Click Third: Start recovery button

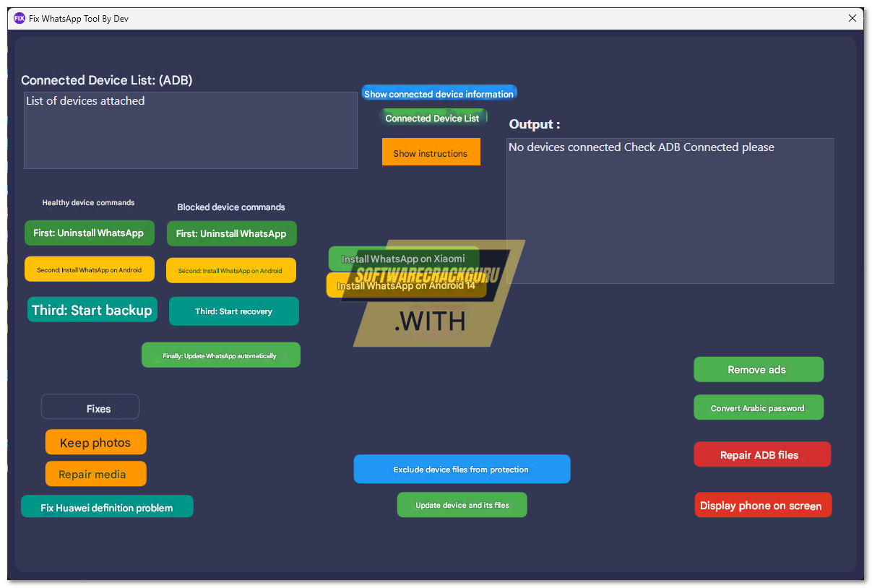click(x=234, y=311)
